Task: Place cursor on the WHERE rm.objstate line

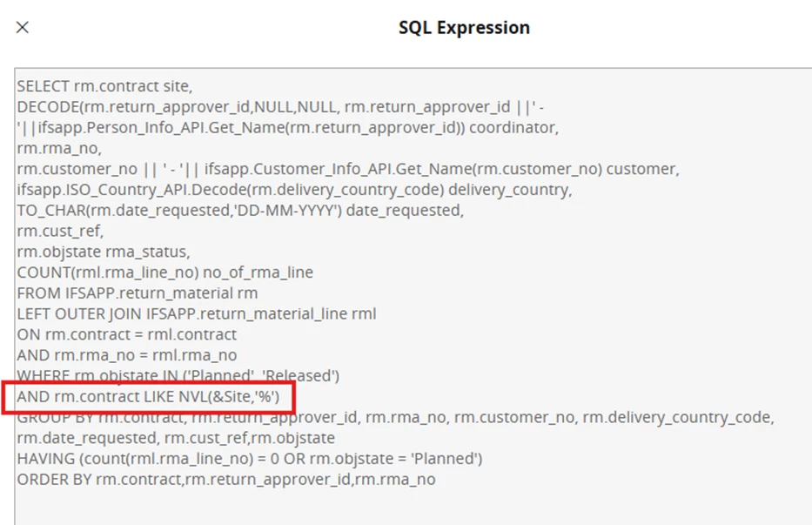Action: pos(178,376)
